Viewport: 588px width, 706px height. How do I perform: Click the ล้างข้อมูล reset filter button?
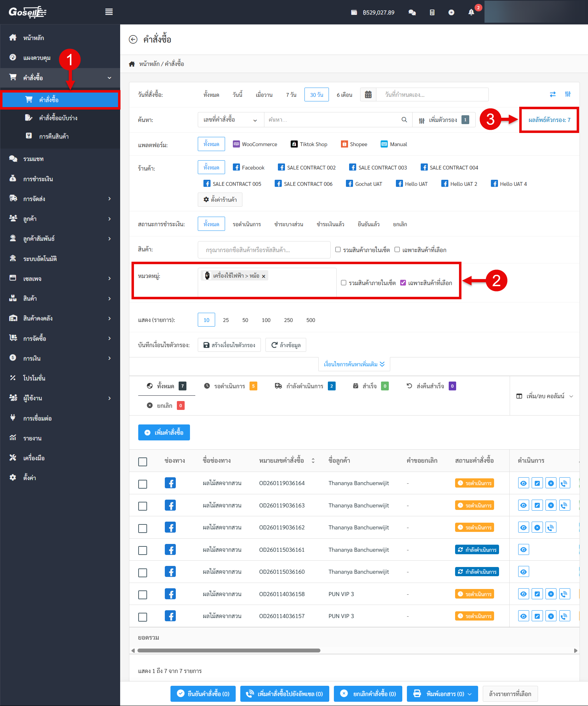pos(286,345)
